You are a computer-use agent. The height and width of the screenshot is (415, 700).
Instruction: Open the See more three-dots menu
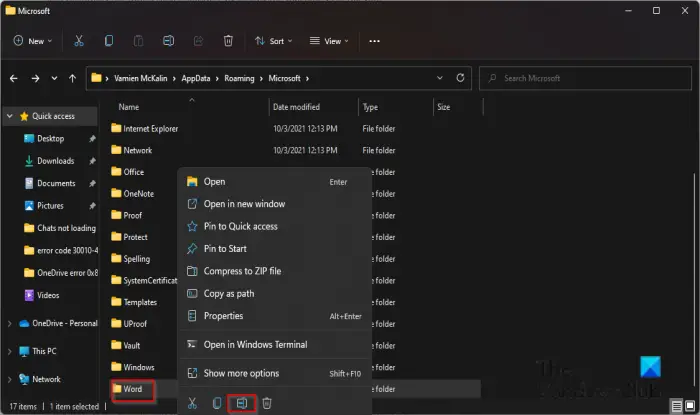(374, 41)
